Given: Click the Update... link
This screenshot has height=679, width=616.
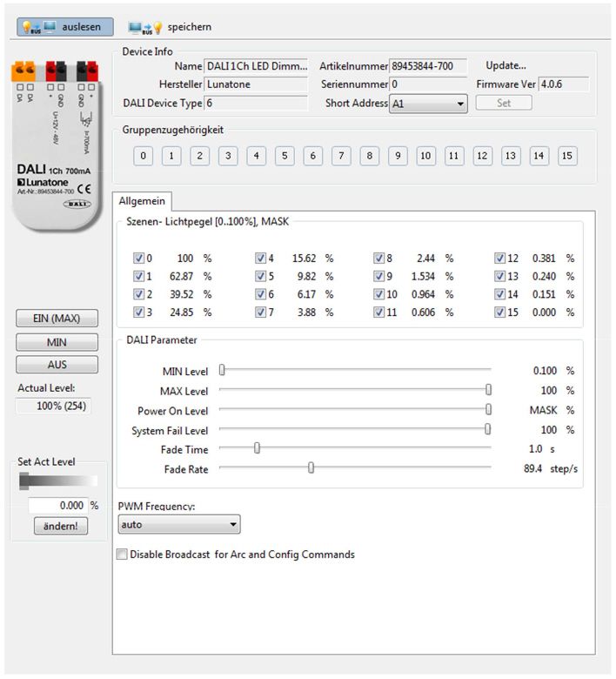Looking at the screenshot, I should (x=506, y=66).
